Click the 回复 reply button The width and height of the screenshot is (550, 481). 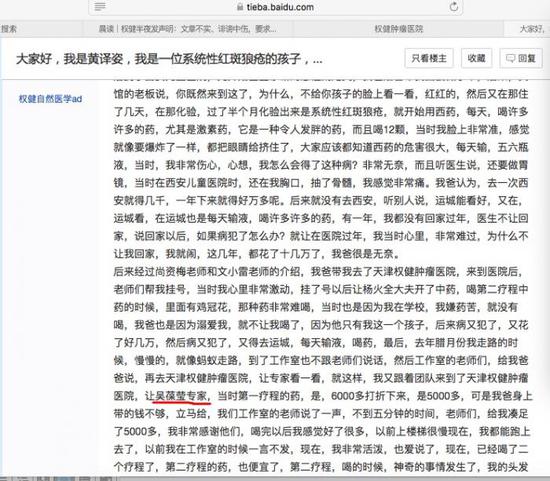click(x=521, y=58)
